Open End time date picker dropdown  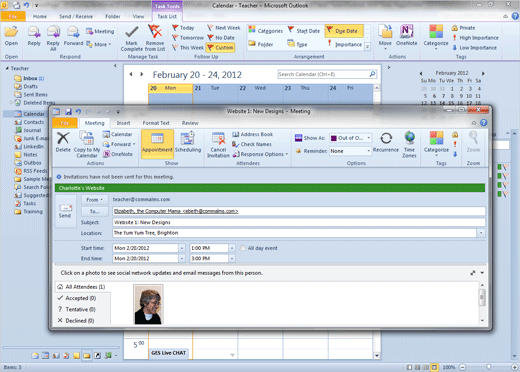tap(182, 258)
